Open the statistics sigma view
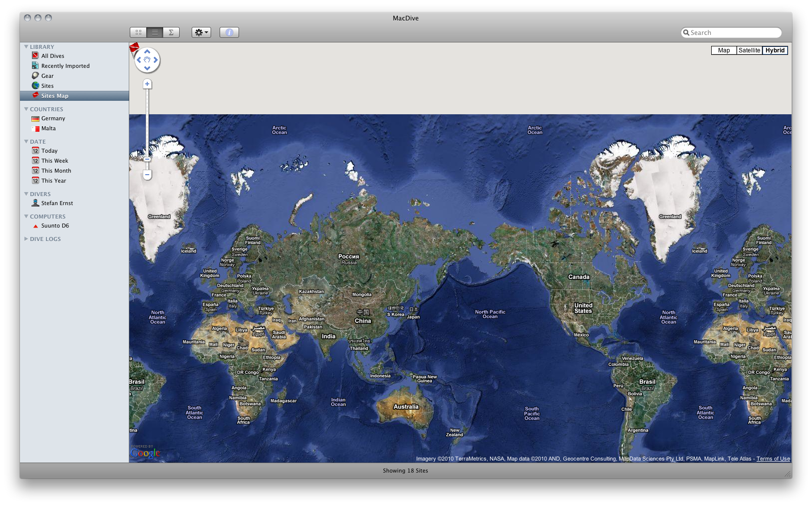 coord(171,32)
